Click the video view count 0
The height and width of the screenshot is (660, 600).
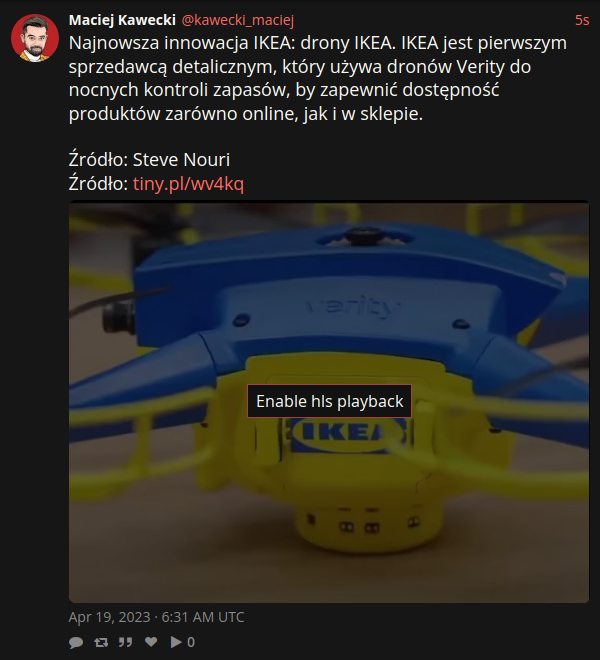point(191,642)
